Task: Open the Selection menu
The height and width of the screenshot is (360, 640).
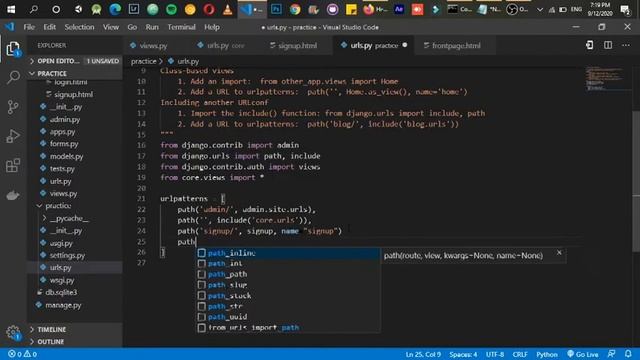Action: (79, 27)
